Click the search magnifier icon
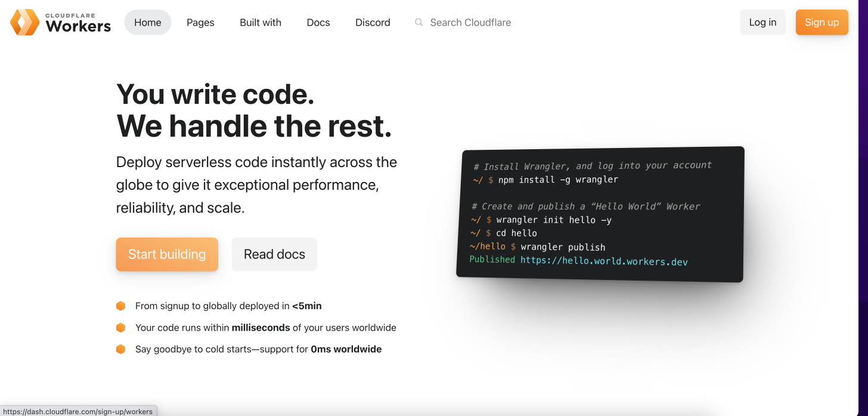 (419, 22)
